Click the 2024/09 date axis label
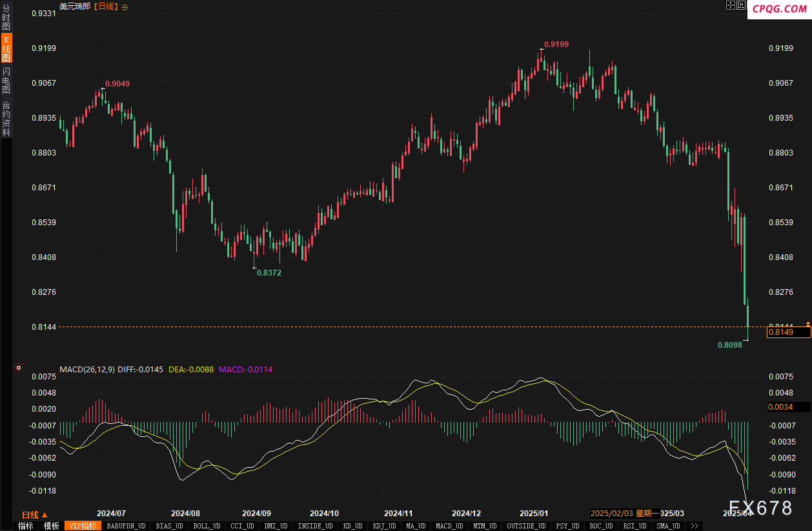The height and width of the screenshot is (531, 812). 256,514
